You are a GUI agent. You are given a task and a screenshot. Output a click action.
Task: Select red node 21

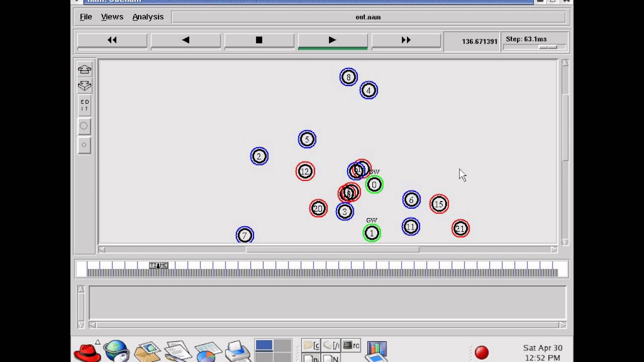pos(460,229)
